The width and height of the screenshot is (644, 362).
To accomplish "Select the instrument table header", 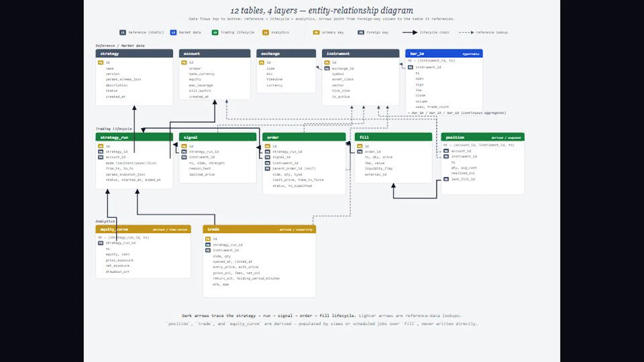I will pos(361,53).
